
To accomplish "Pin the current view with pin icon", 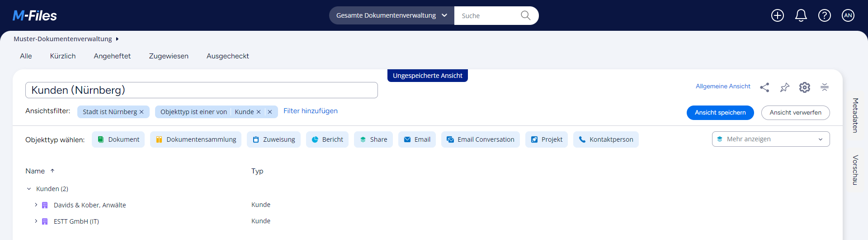I will pyautogui.click(x=784, y=87).
